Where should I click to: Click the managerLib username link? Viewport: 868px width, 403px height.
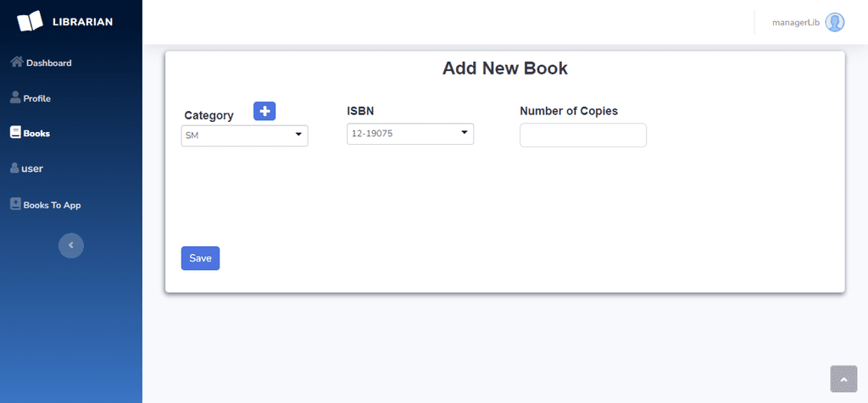pyautogui.click(x=795, y=23)
